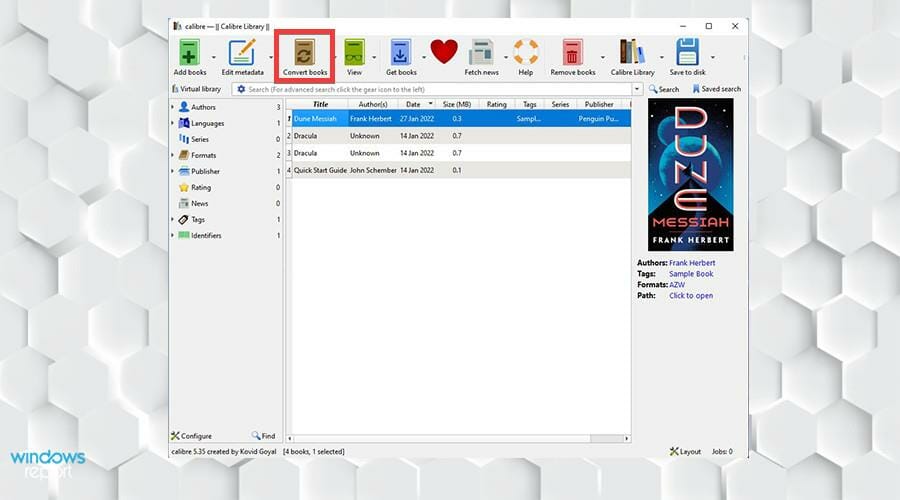This screenshot has width=900, height=500.
Task: Expand the Publisher tree arrow
Action: click(x=172, y=171)
